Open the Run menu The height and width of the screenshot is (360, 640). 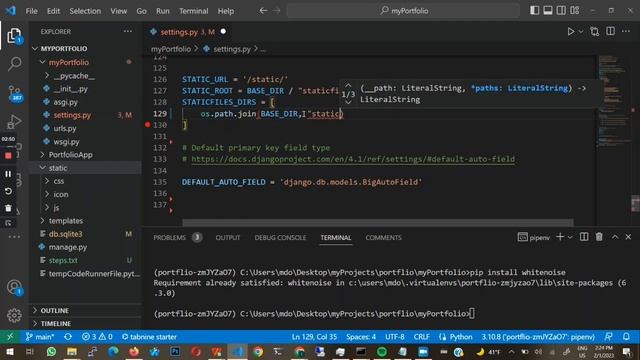point(162,11)
